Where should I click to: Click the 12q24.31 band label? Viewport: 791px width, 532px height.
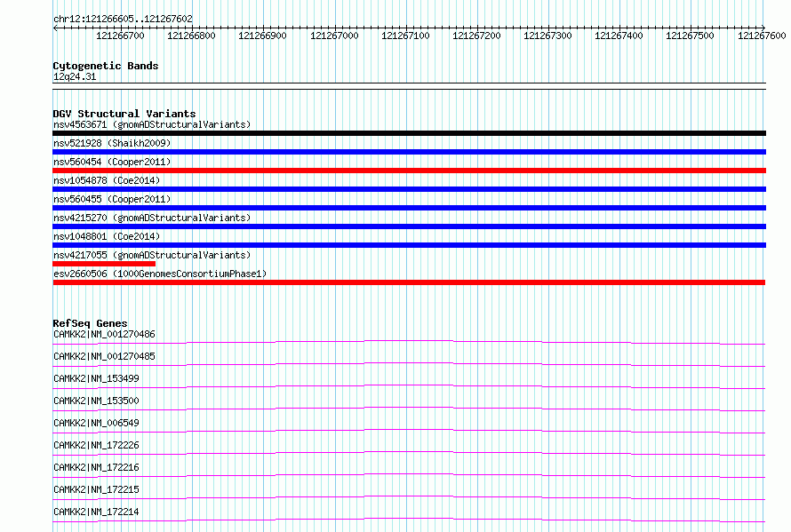75,76
